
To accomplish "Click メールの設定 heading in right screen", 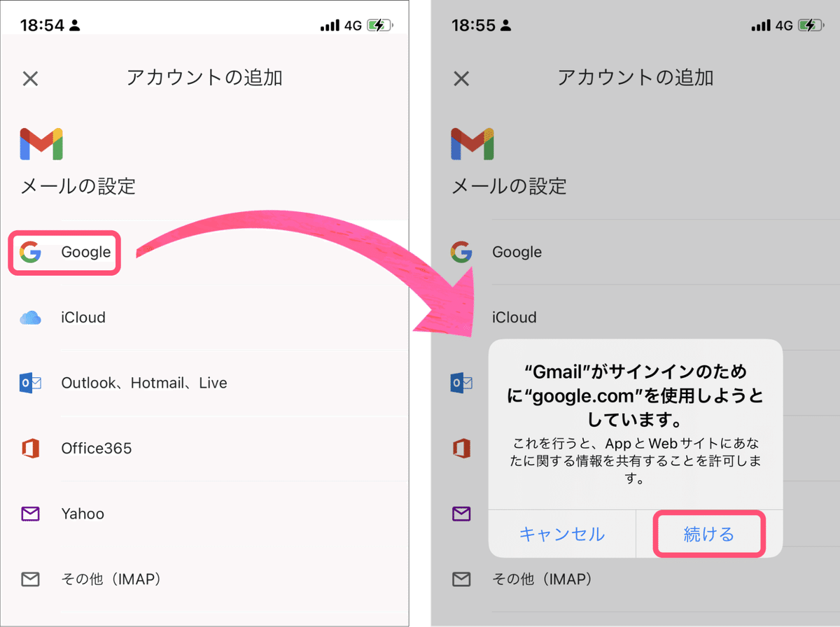I will coord(509,186).
